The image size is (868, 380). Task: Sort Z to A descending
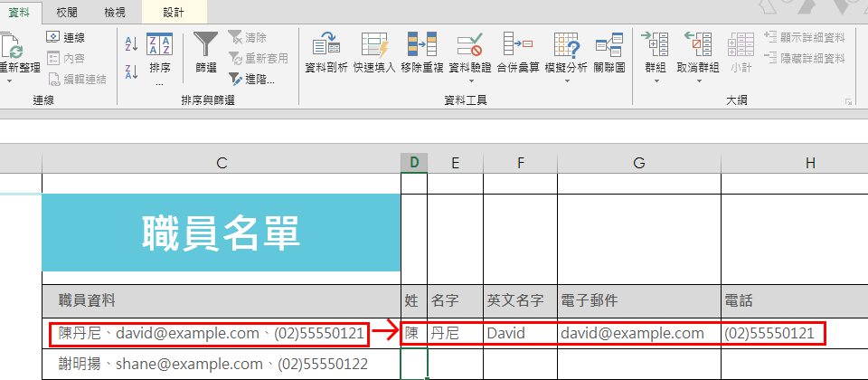(132, 71)
